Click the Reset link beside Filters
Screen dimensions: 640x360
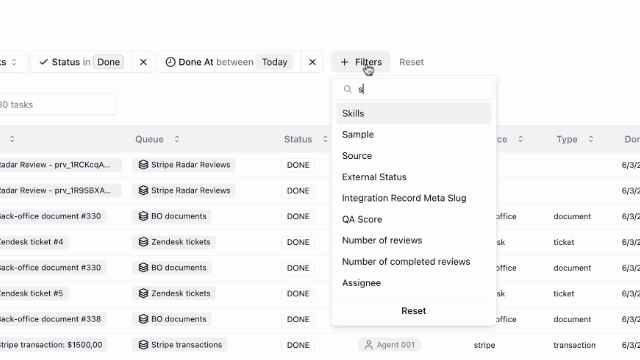[x=411, y=62]
